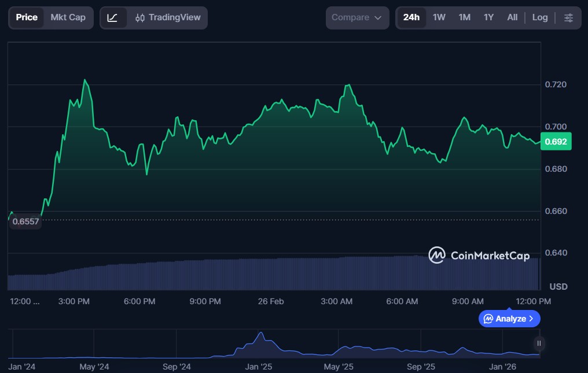Open chart settings sliders icon
This screenshot has height=373, width=588.
(x=568, y=18)
